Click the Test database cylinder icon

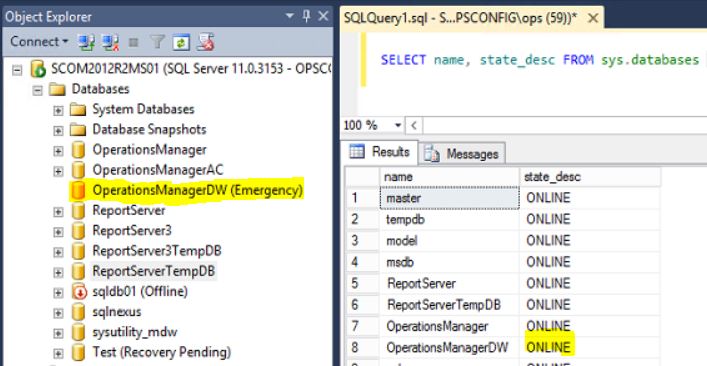pyautogui.click(x=78, y=352)
